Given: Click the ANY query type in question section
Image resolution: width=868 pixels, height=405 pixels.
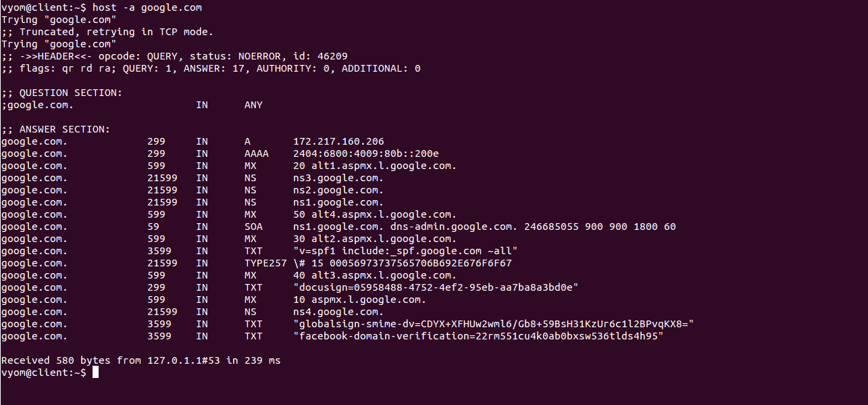Looking at the screenshot, I should (253, 105).
